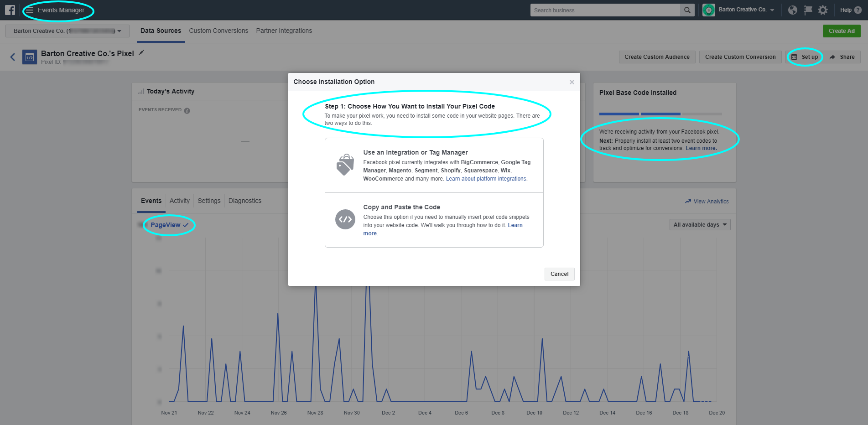Open the ad account selector dropdown
This screenshot has width=868, height=425.
[x=68, y=31]
